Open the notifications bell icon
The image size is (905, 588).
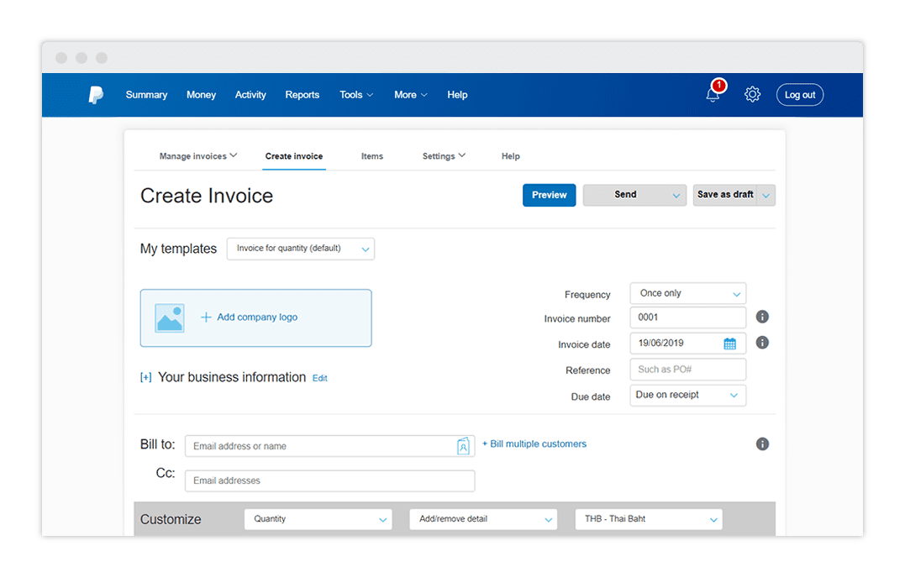713,95
